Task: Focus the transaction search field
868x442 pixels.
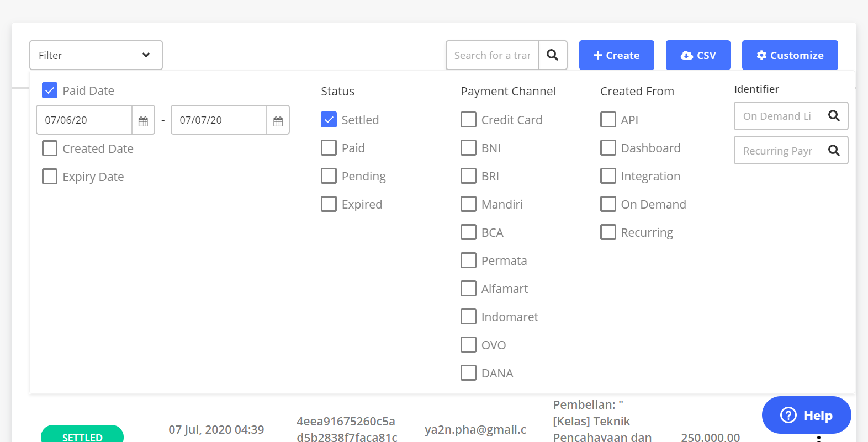Action: [x=491, y=55]
